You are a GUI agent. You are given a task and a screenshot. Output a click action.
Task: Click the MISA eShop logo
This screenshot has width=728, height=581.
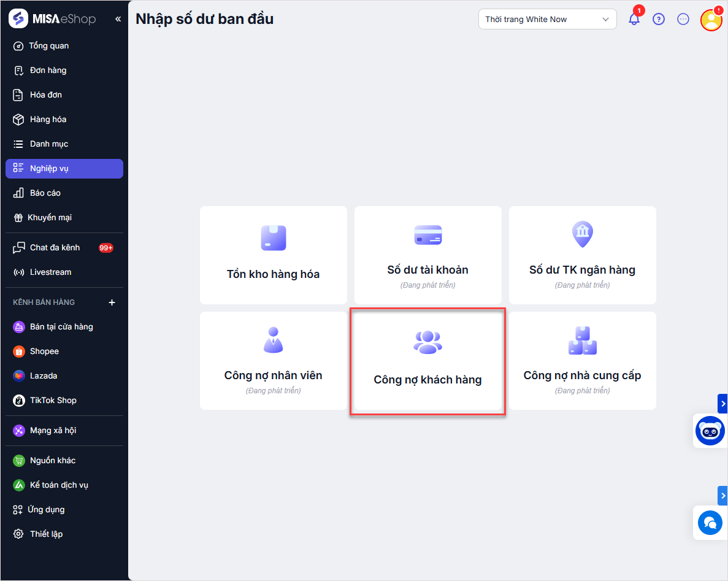52,18
